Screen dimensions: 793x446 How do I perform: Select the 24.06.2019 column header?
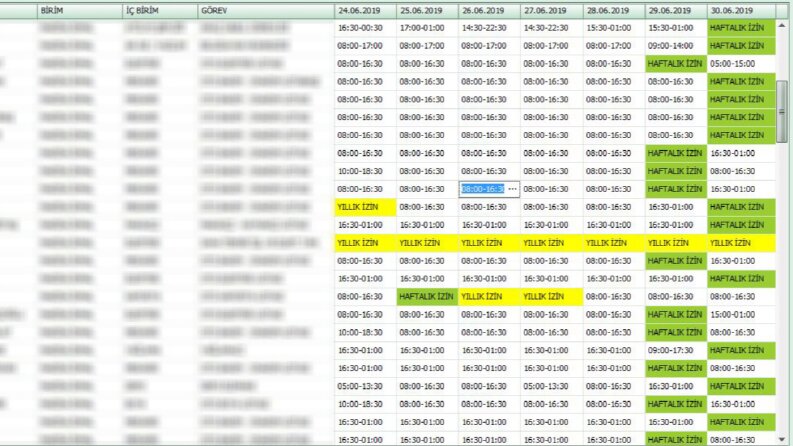[365, 11]
